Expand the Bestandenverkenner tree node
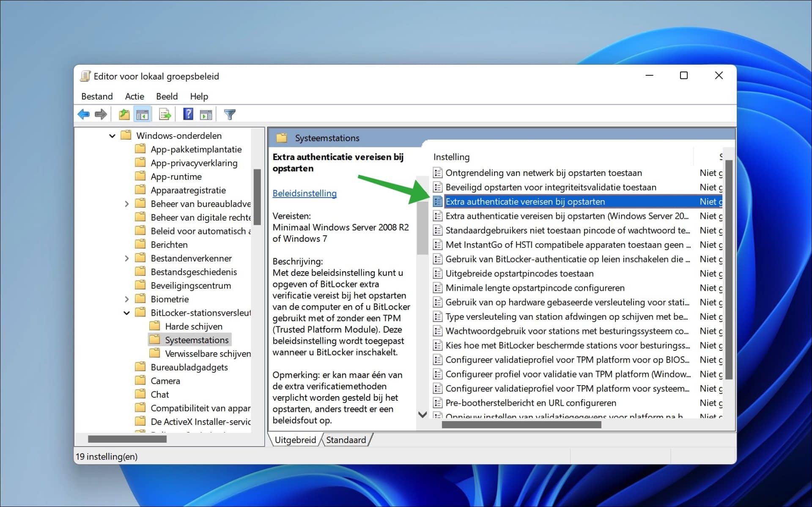The height and width of the screenshot is (507, 812). (127, 258)
